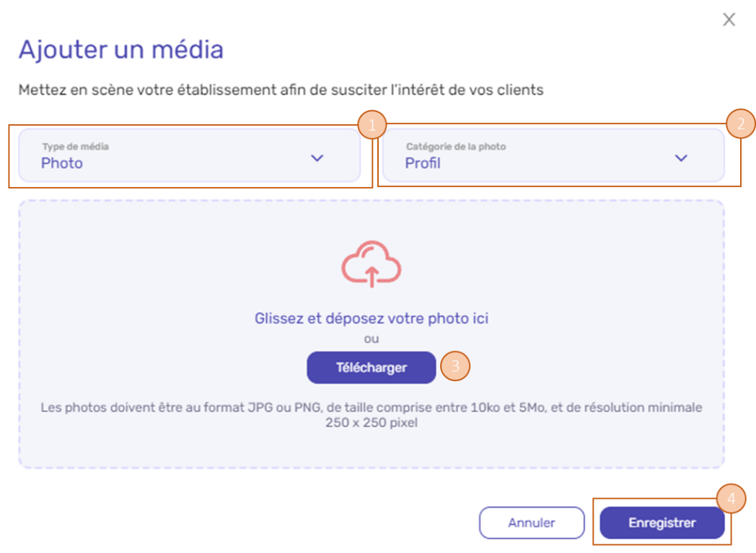Screen dimensions: 756x553
Task: Click the Ajouter un média heading
Action: (x=121, y=49)
